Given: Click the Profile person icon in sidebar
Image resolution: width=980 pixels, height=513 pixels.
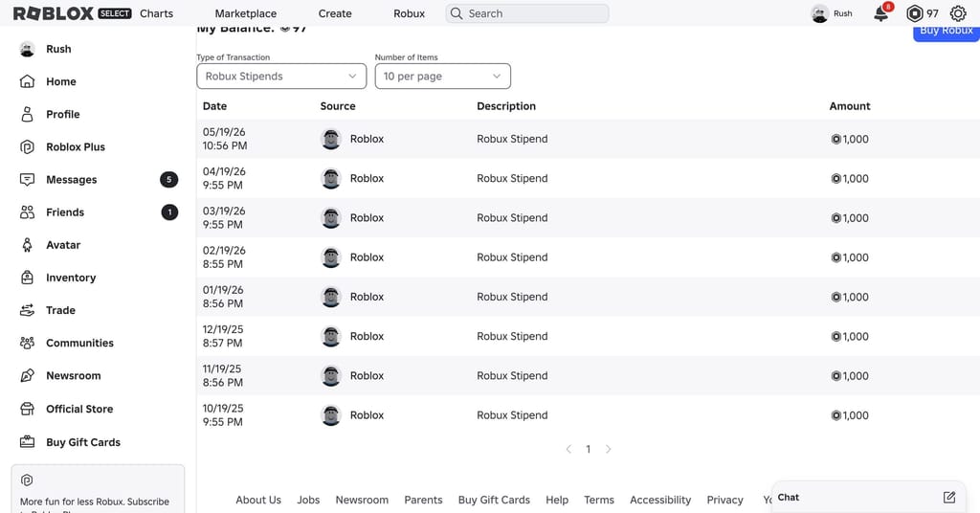Looking at the screenshot, I should pos(27,114).
